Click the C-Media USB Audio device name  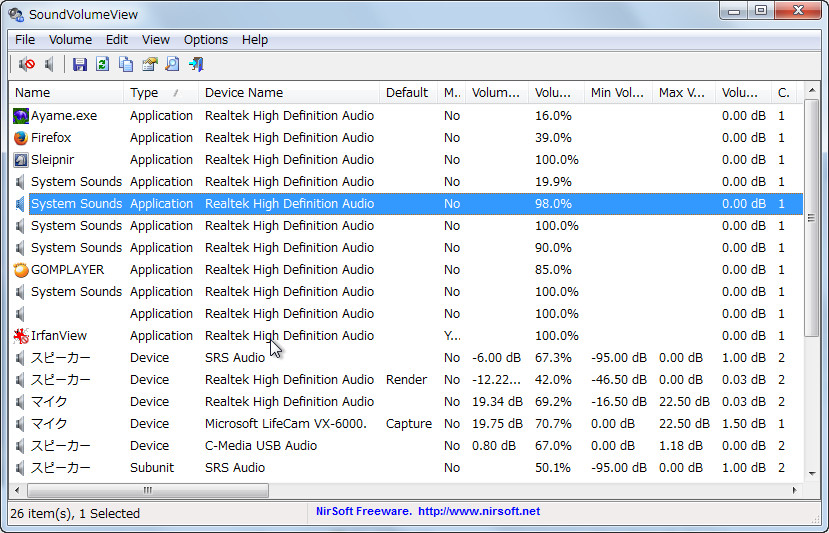[x=261, y=446]
